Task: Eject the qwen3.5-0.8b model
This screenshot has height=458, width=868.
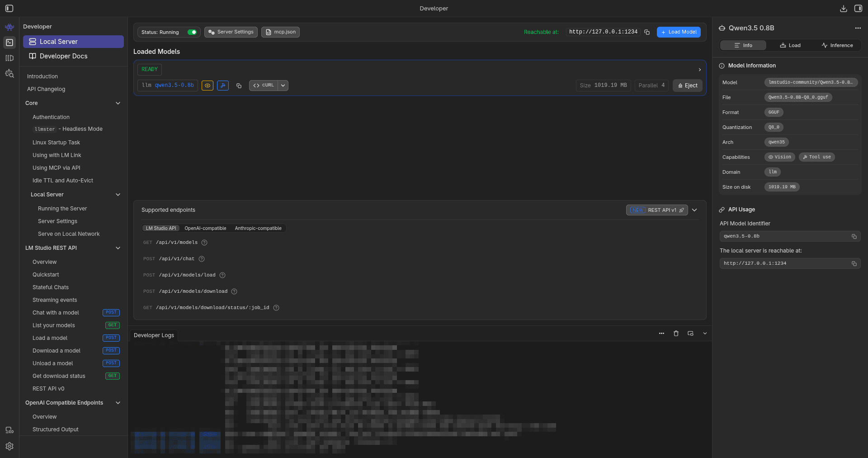Action: (x=688, y=86)
